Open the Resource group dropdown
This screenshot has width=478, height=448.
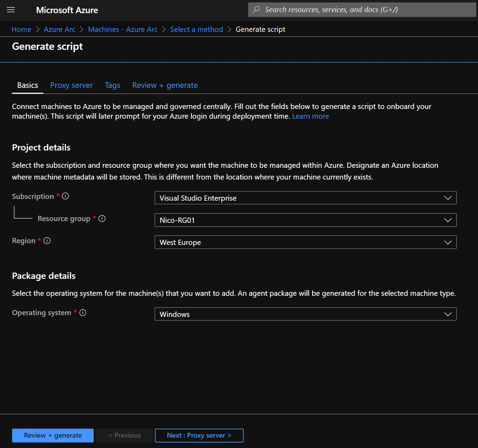click(306, 220)
